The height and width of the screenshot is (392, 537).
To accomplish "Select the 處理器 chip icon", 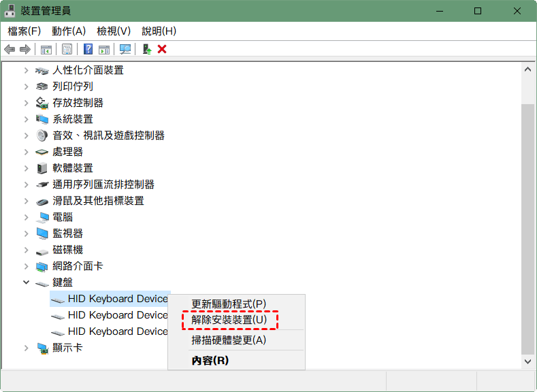I will pos(42,152).
